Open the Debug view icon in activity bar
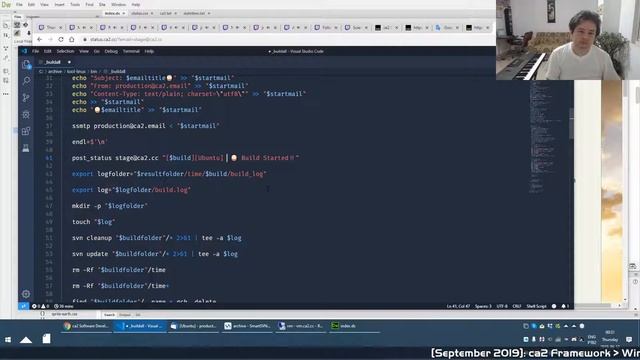 26,114
